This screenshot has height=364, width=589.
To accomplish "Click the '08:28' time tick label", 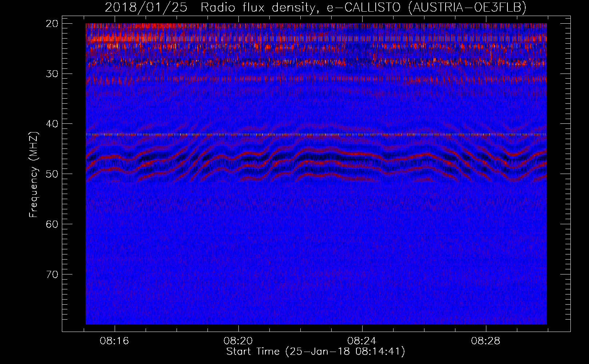I will 486,341.
